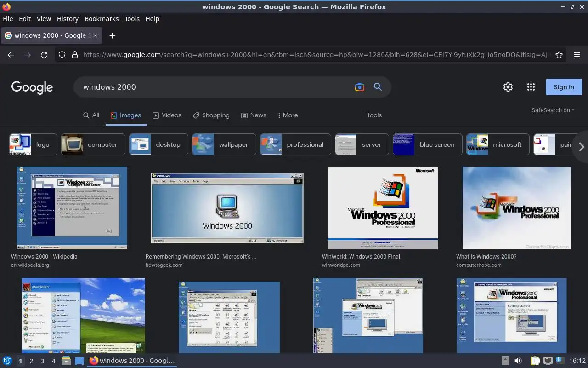Open the Bookmarks menu
The width and height of the screenshot is (588, 368).
102,19
